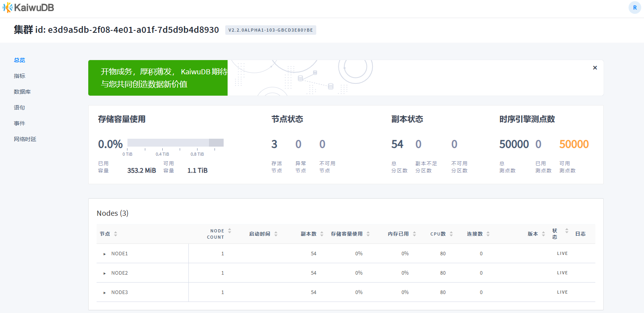Sort nodes table by 节点 column

[x=109, y=234]
